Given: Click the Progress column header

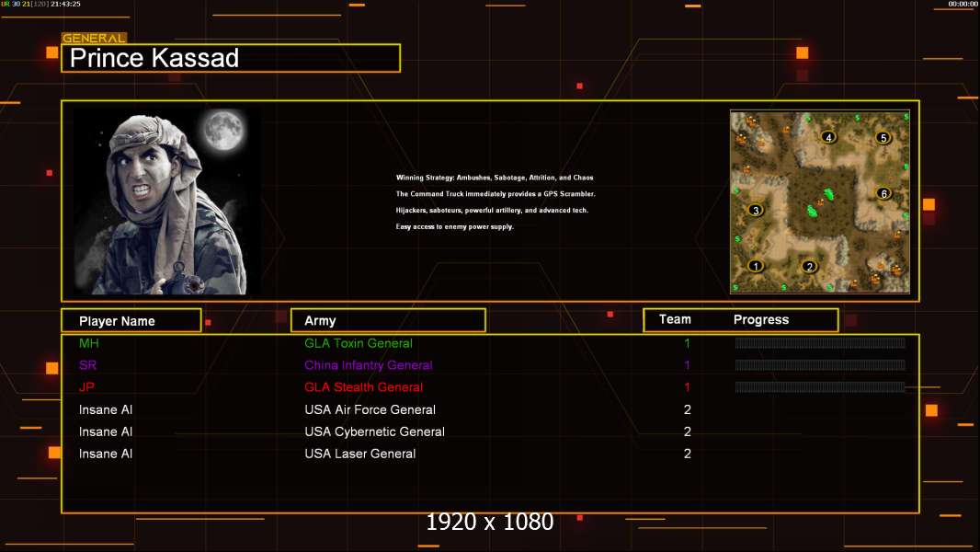Looking at the screenshot, I should (x=760, y=319).
